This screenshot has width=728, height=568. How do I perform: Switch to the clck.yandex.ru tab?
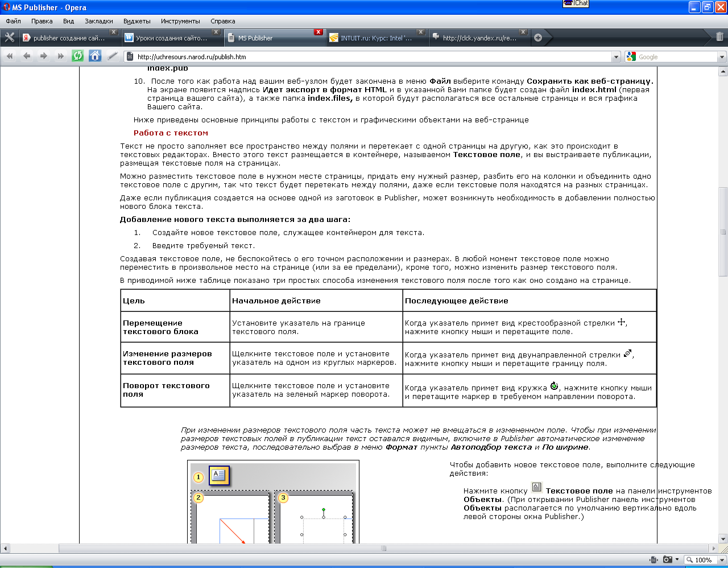click(x=478, y=38)
